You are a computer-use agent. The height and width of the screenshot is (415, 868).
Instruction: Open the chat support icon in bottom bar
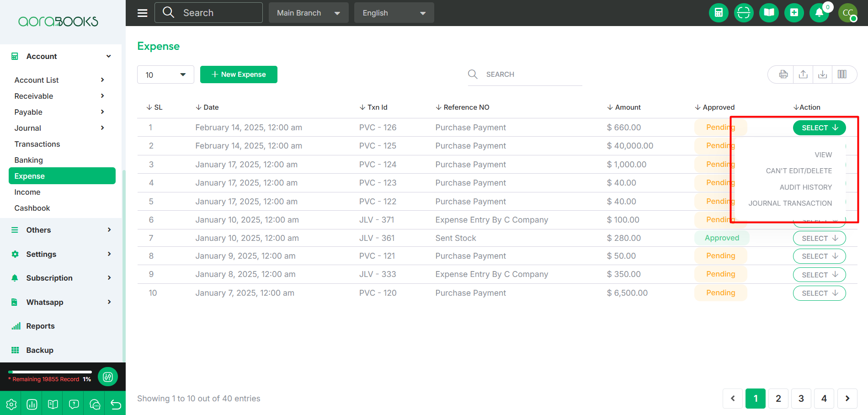pyautogui.click(x=95, y=404)
